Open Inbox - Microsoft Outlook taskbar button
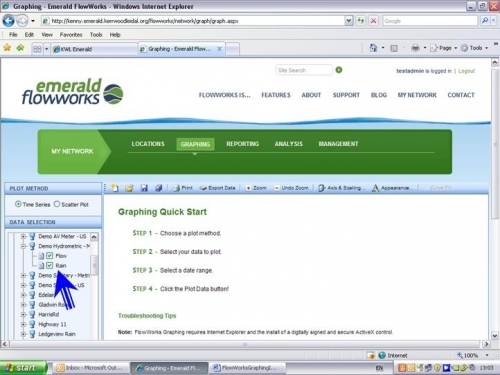The height and width of the screenshot is (375, 500). pos(90,368)
